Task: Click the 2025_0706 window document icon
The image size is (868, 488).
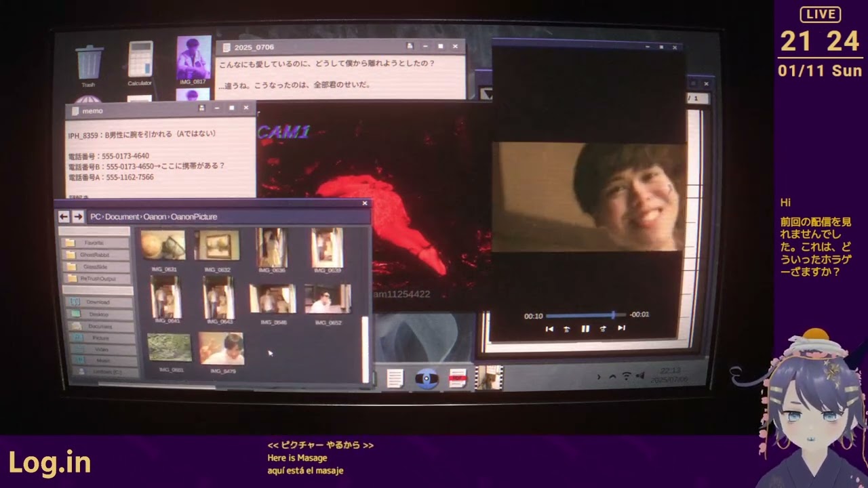Action: tap(226, 47)
